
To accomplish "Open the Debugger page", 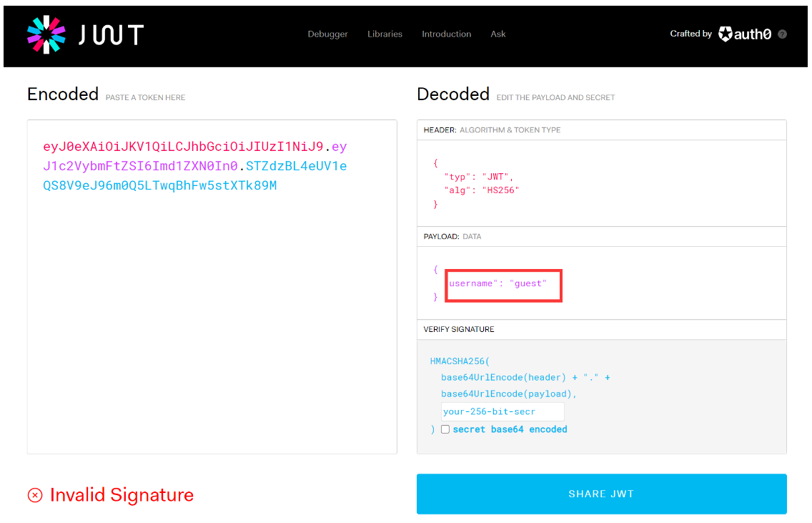I will point(327,34).
